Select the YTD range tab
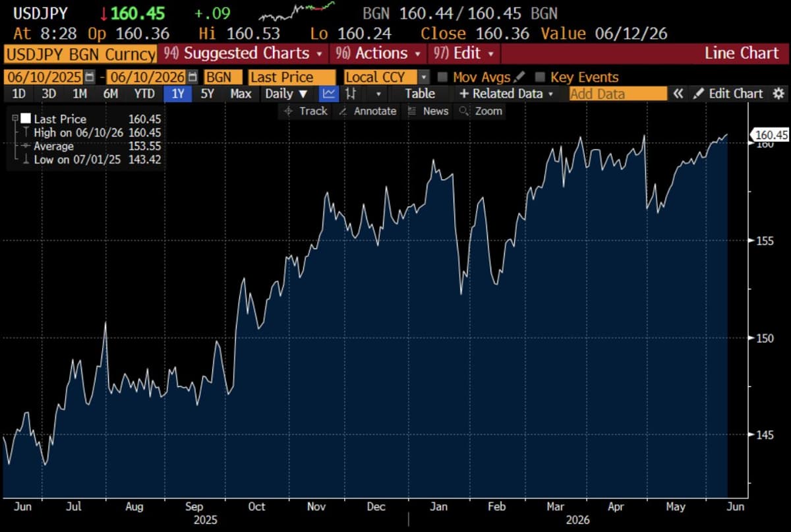 (144, 94)
